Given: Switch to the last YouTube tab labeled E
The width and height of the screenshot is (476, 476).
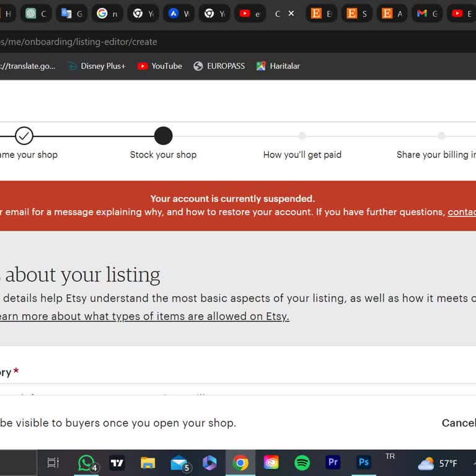Looking at the screenshot, I should coord(462,14).
